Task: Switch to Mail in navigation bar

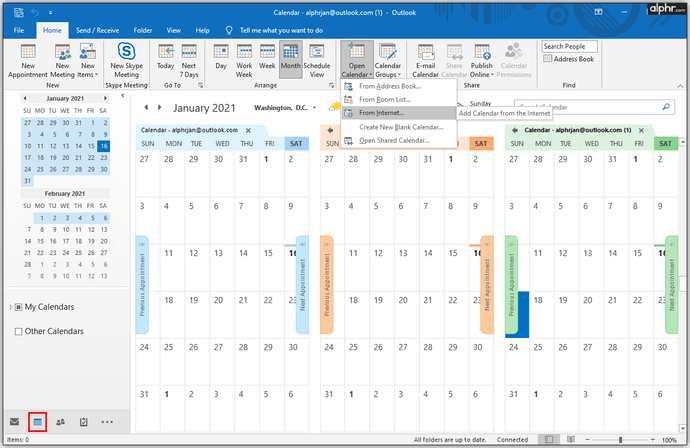Action: click(x=15, y=422)
